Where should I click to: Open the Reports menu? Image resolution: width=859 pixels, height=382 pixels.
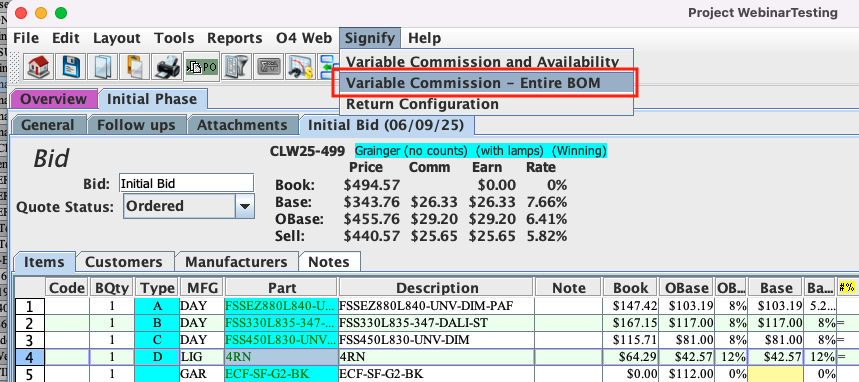click(x=234, y=38)
